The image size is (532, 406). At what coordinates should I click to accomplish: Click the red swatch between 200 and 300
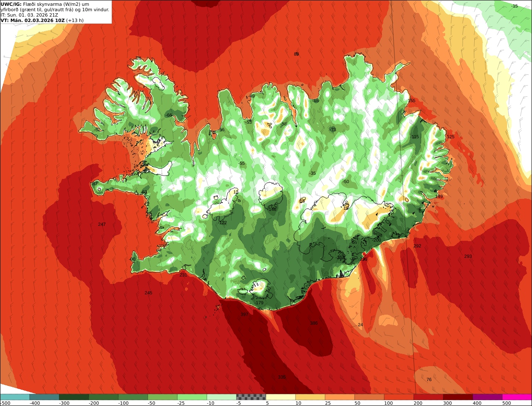click(428, 397)
